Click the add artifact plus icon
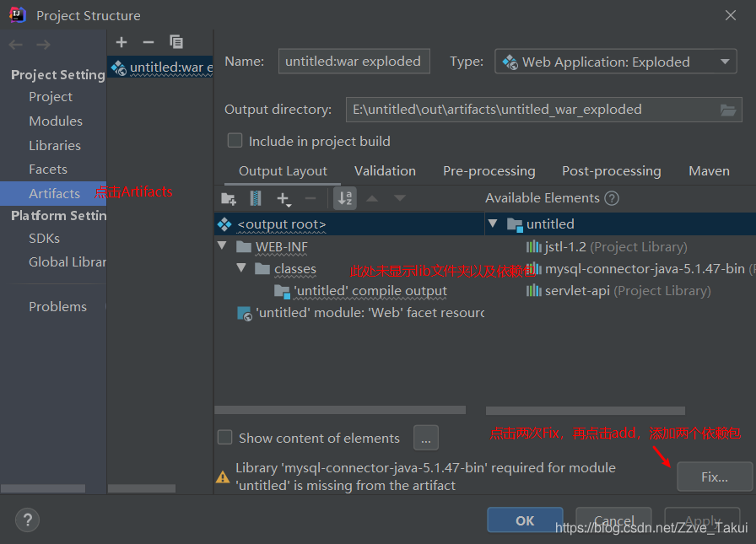This screenshot has height=544, width=756. pyautogui.click(x=121, y=41)
